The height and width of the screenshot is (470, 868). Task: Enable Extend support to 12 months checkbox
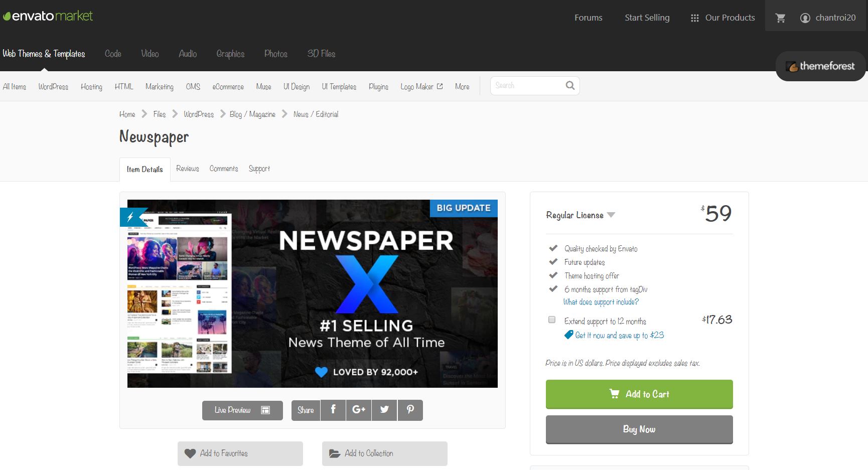552,320
